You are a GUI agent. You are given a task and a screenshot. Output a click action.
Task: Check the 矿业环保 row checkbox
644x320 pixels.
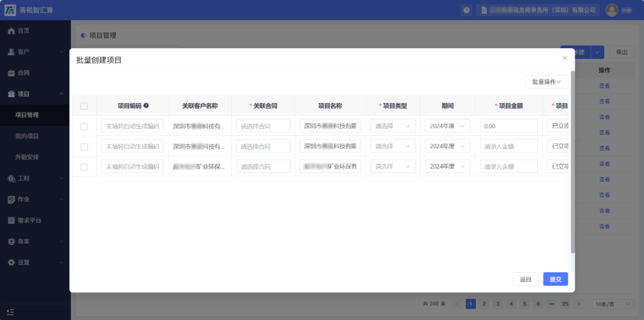click(84, 167)
